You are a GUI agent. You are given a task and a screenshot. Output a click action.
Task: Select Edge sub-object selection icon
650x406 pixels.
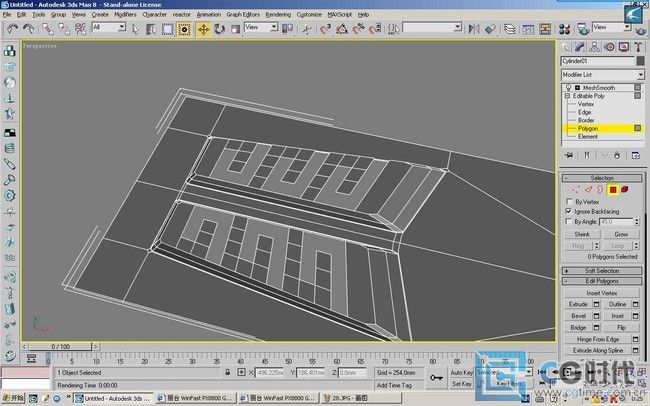tap(588, 190)
